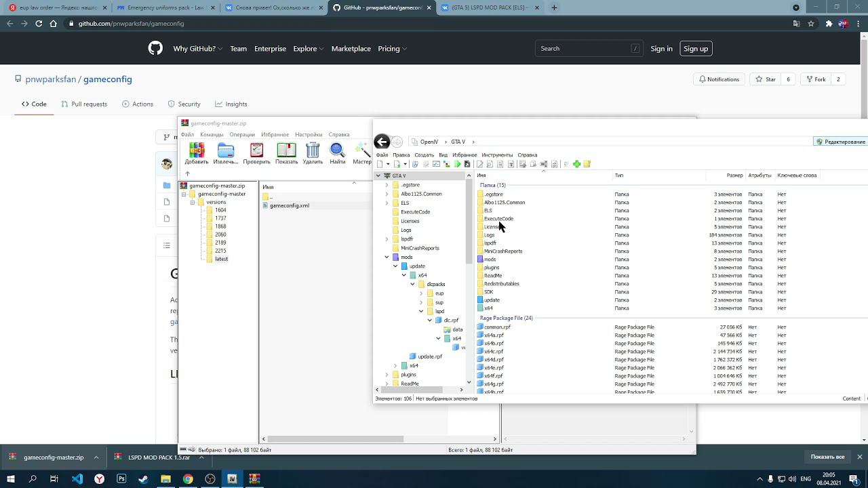Image resolution: width=868 pixels, height=488 pixels.
Task: Select gameconfig.xml in WinRAR file list
Action: [x=290, y=205]
